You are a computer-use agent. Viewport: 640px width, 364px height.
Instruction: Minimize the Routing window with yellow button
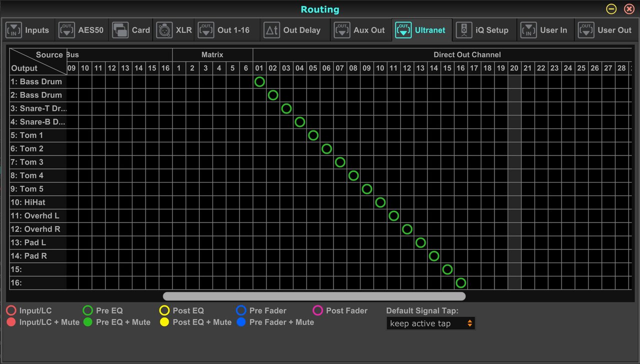tap(611, 9)
